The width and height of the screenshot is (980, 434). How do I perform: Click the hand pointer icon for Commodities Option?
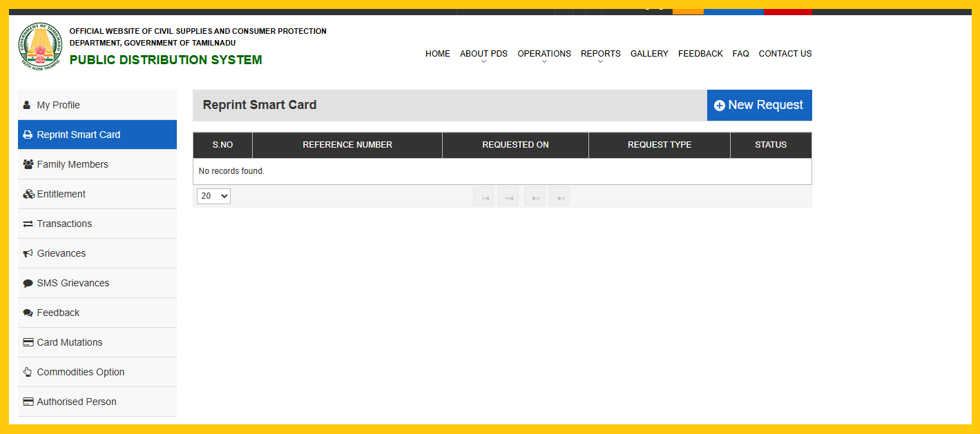tap(28, 372)
